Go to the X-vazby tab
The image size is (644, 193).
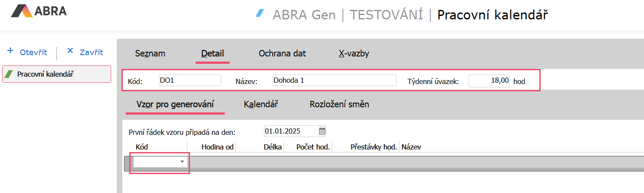354,53
